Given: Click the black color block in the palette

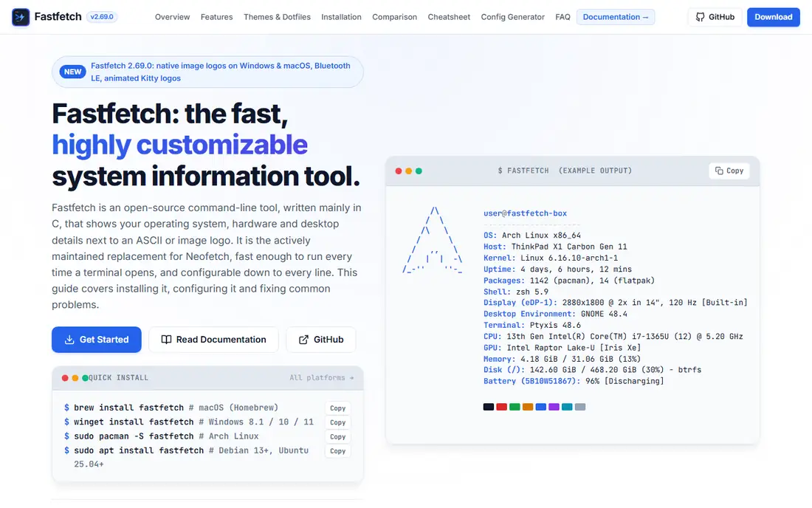Looking at the screenshot, I should pyautogui.click(x=489, y=407).
